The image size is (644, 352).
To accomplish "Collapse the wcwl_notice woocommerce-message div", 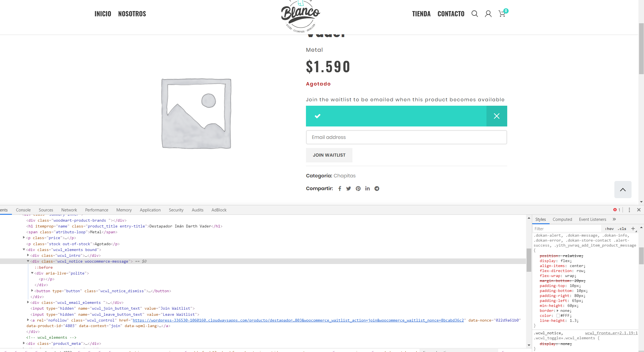I will [x=28, y=261].
